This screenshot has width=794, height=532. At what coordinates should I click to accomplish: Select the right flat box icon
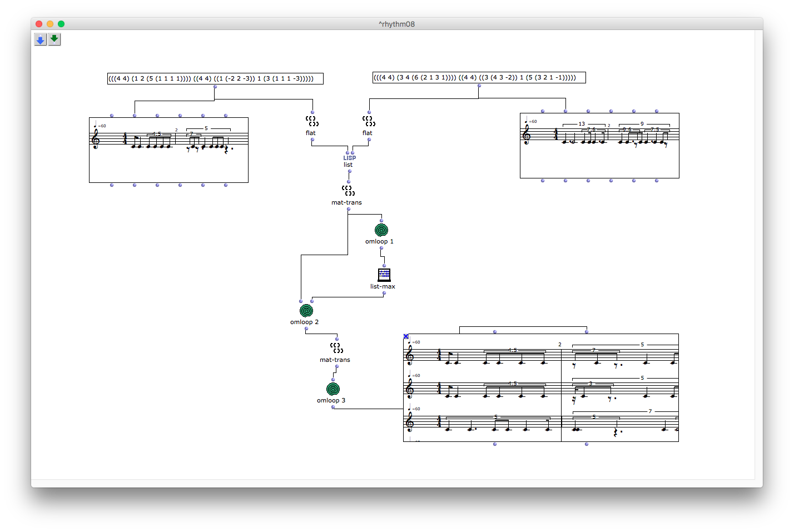(x=369, y=121)
